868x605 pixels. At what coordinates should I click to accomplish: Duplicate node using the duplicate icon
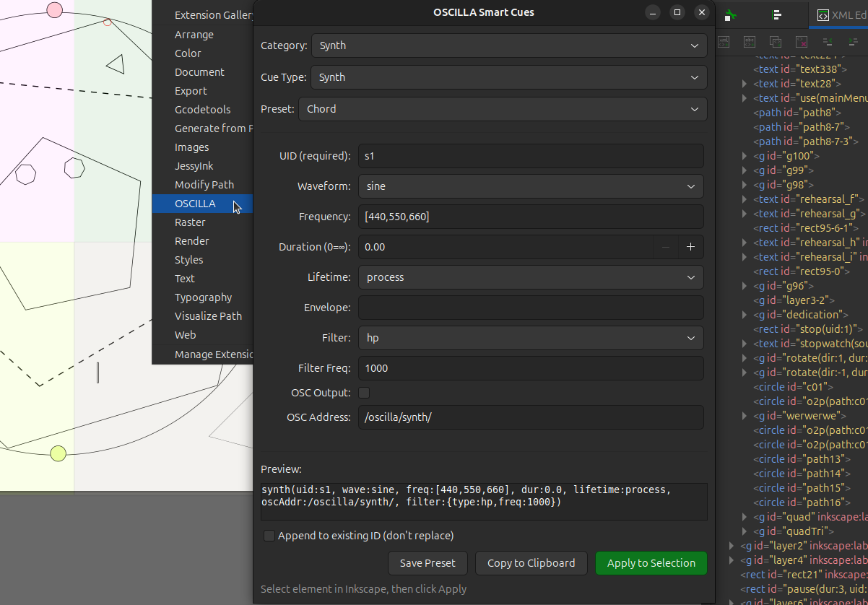(x=775, y=42)
